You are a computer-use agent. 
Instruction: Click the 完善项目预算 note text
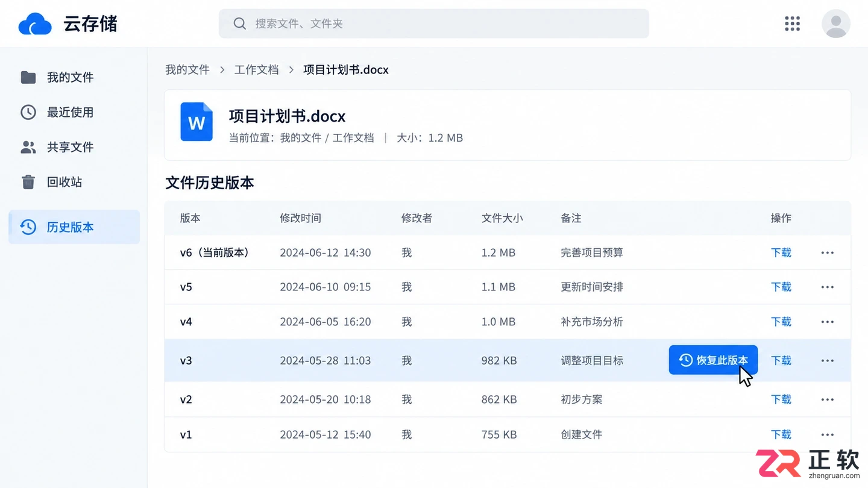[x=592, y=253]
